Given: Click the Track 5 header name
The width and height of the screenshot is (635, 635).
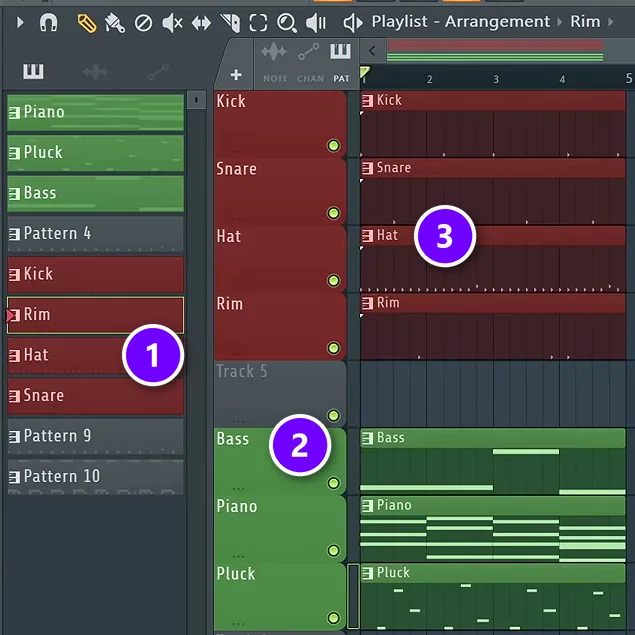Looking at the screenshot, I should 242,371.
